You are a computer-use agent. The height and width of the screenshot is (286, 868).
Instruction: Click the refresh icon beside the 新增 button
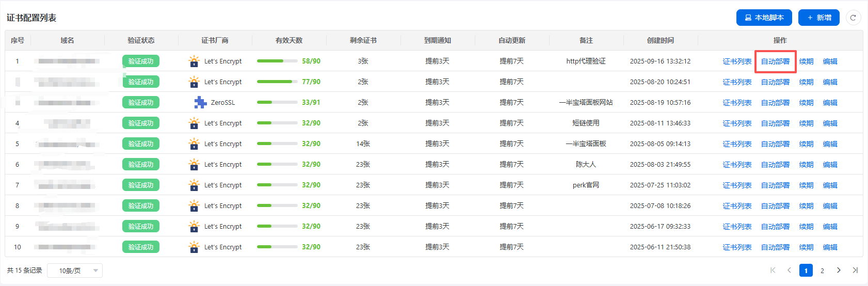853,18
